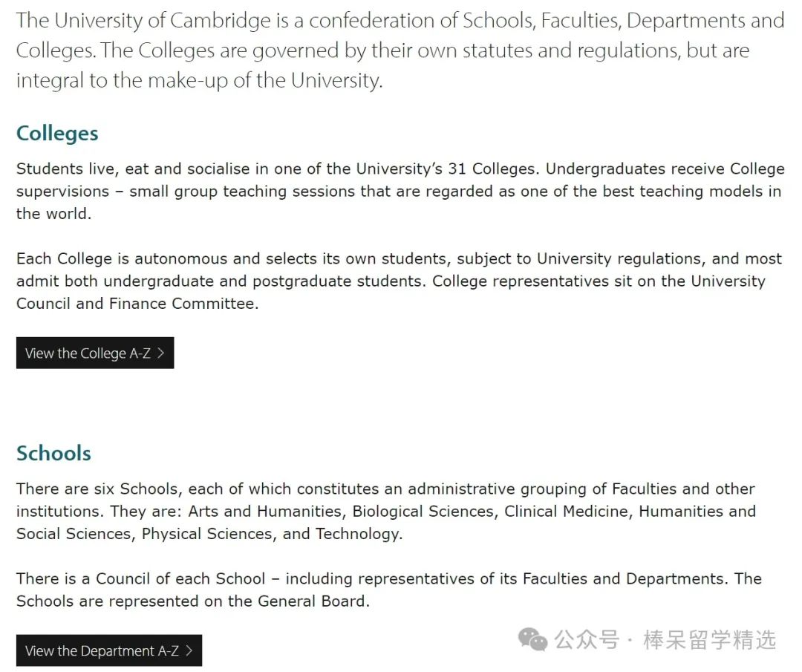Image resolution: width=802 pixels, height=672 pixels.
Task: Open the College A-Z listing
Action: pyautogui.click(x=82, y=353)
